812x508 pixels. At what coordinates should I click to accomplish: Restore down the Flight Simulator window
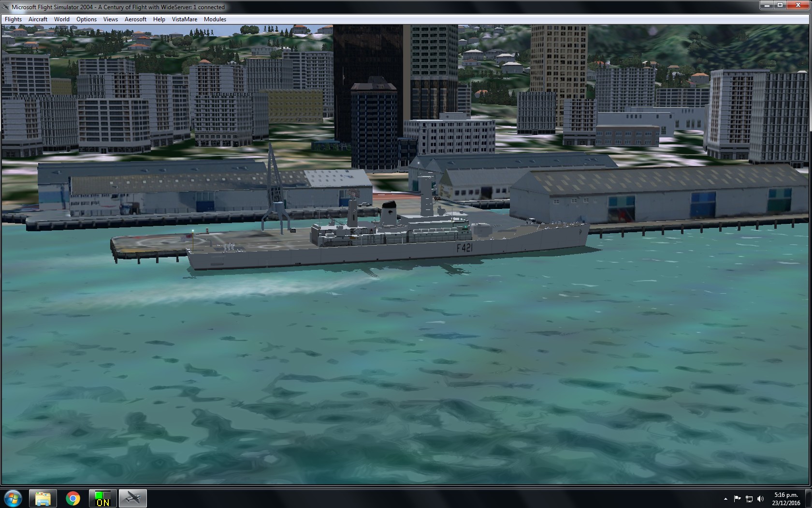click(780, 5)
